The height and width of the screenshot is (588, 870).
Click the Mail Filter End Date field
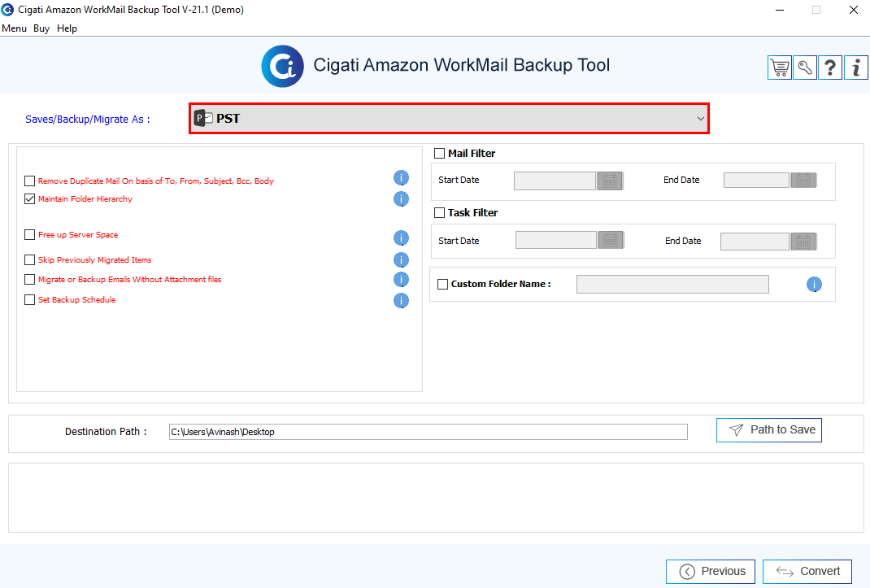click(x=756, y=180)
